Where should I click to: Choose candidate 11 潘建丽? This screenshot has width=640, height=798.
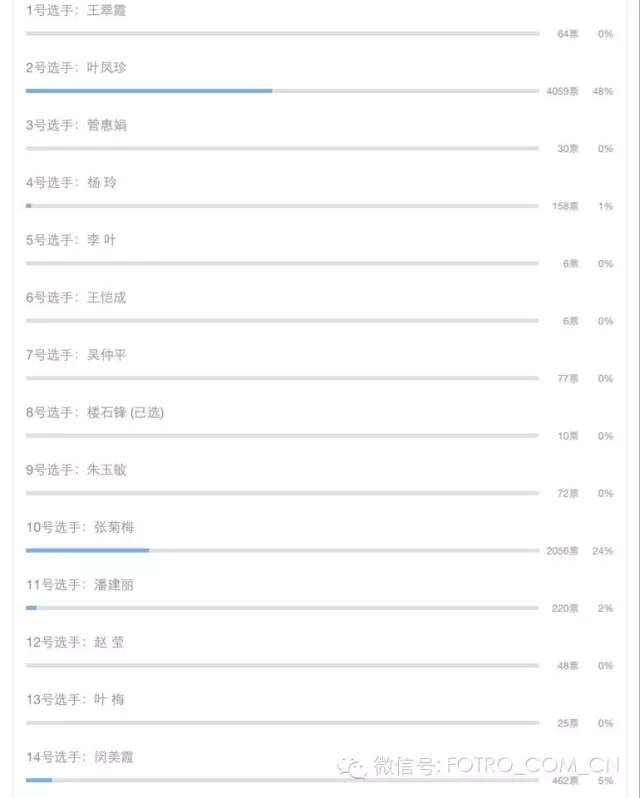(80, 585)
